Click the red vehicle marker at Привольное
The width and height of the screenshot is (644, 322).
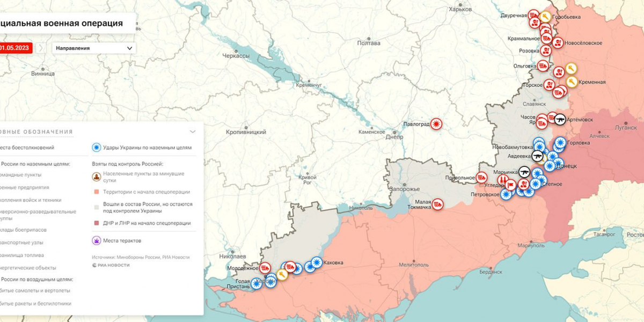(482, 177)
